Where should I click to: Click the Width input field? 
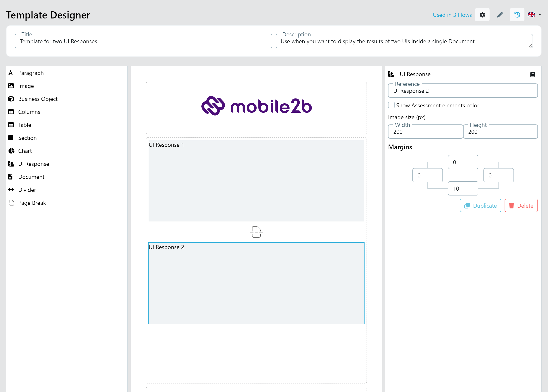pos(425,132)
